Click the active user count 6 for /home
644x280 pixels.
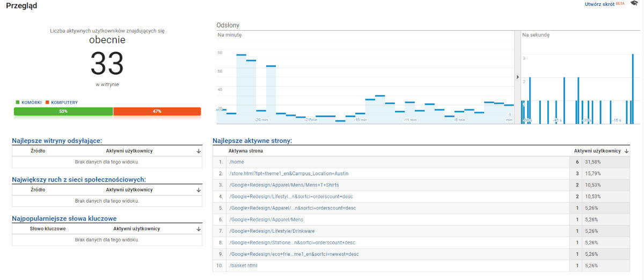tap(577, 162)
